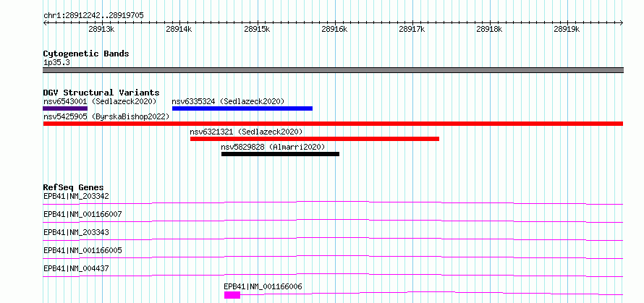The height and width of the screenshot is (303, 644).
Task: Click the 28915k ruler label
Action: 257,30
